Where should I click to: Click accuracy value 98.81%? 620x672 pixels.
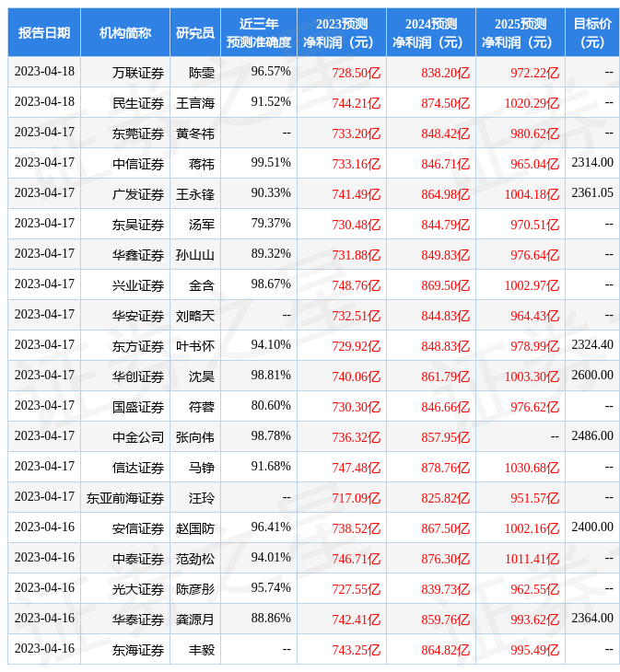(271, 375)
